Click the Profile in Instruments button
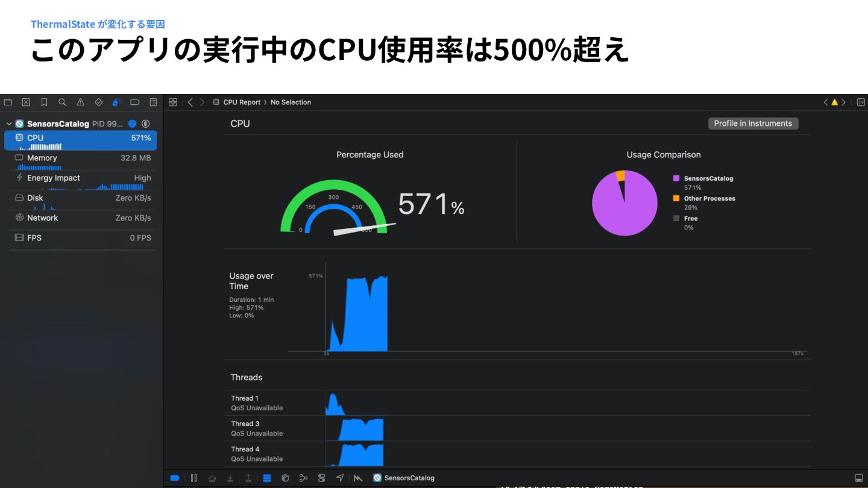 point(753,124)
